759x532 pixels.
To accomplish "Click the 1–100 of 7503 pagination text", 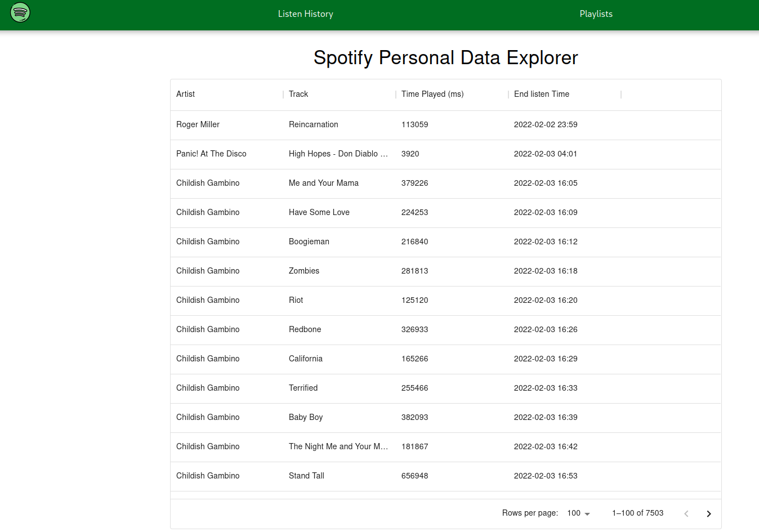I will [637, 513].
